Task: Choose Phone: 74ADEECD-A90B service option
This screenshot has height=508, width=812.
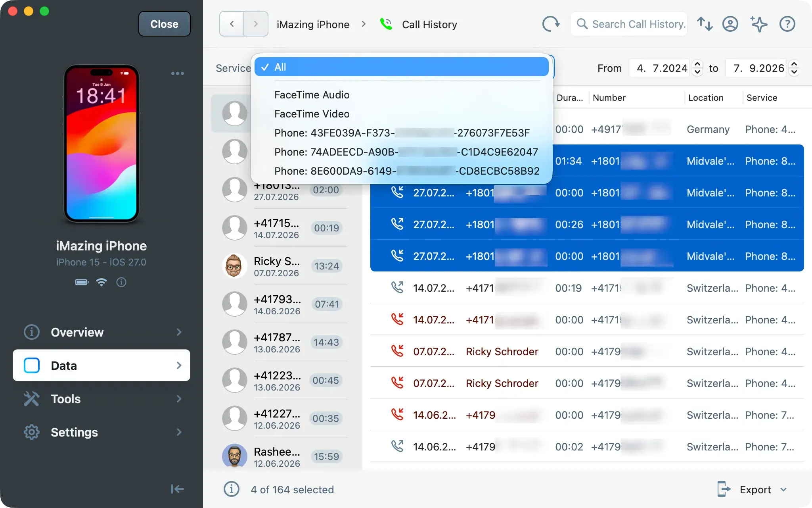Action: point(402,152)
